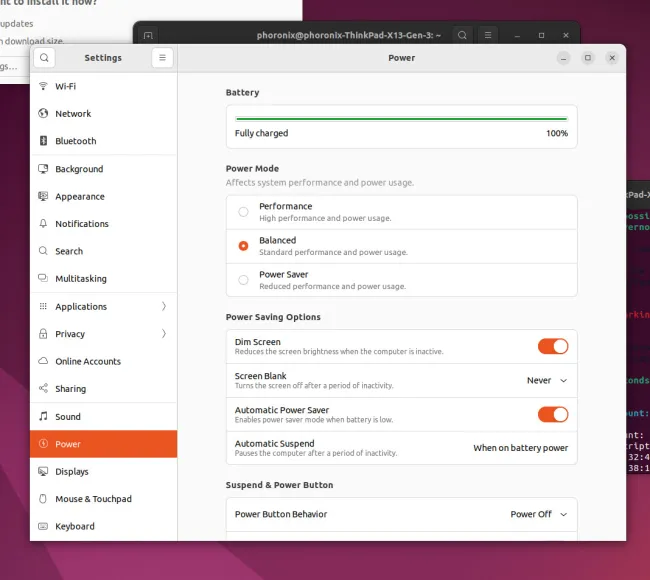
Task: Select the Bluetooth icon in sidebar
Action: (x=43, y=141)
